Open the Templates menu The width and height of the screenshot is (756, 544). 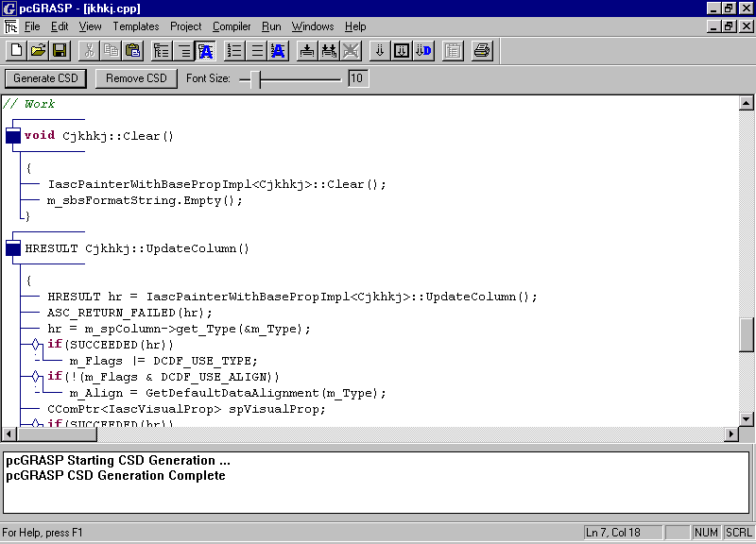tap(136, 26)
